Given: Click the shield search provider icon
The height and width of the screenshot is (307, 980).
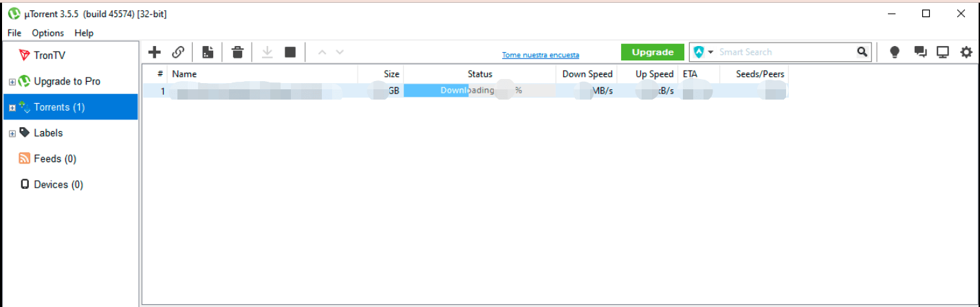Looking at the screenshot, I should [x=699, y=52].
